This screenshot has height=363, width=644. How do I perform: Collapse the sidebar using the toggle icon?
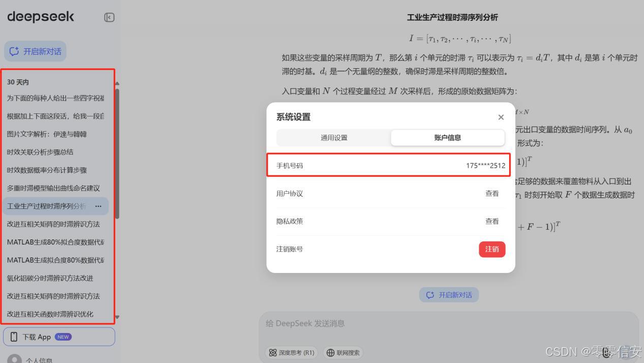109,17
